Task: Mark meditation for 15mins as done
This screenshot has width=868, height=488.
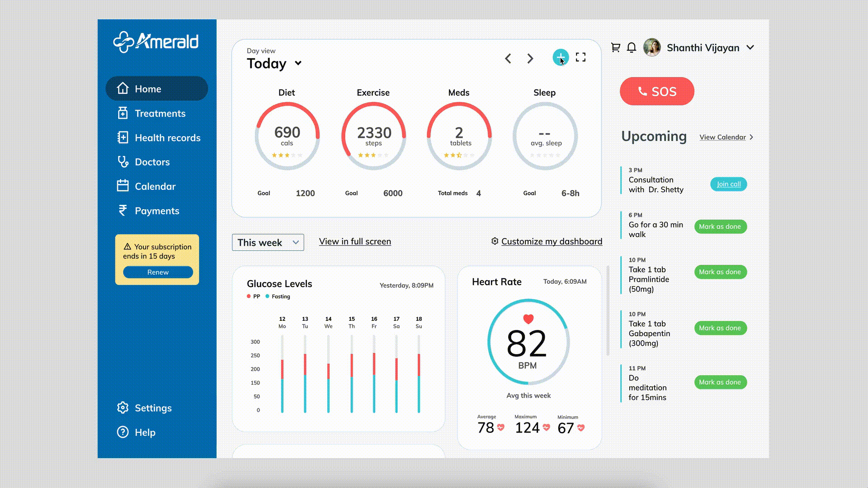Action: 720,382
